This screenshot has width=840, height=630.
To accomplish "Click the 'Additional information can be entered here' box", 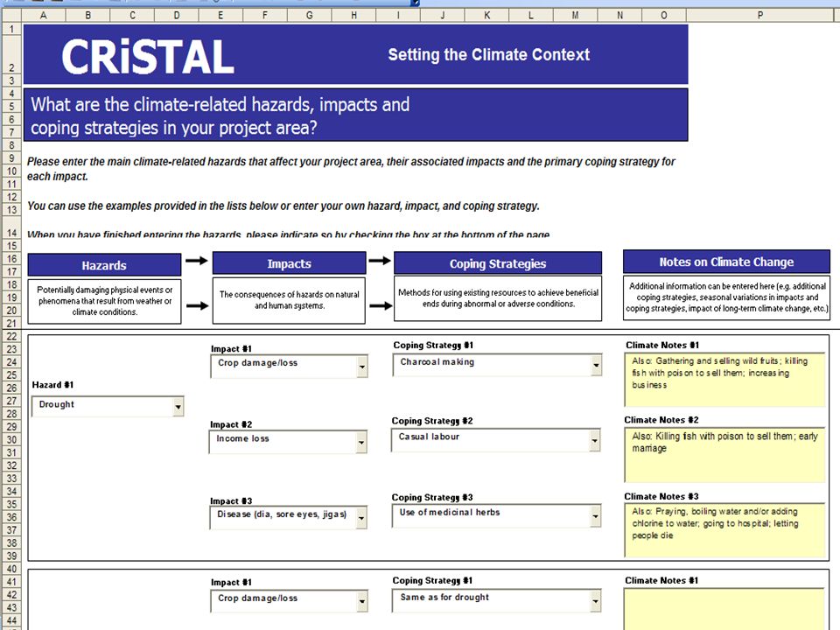I will pyautogui.click(x=726, y=297).
